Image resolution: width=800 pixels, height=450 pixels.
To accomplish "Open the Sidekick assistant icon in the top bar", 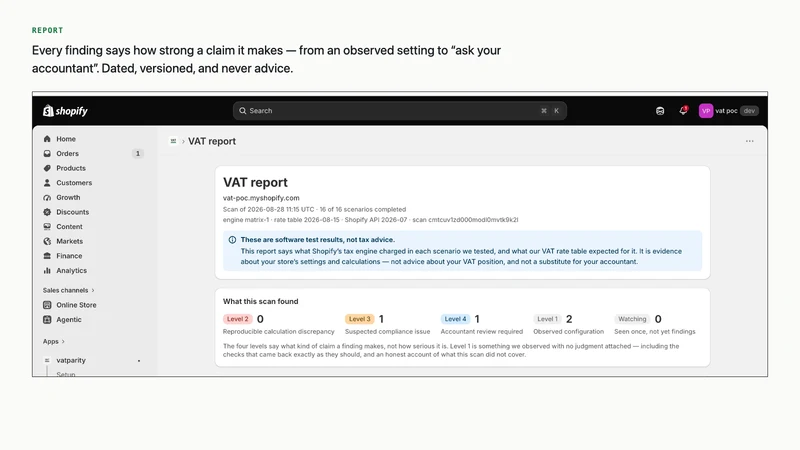I will tap(660, 111).
